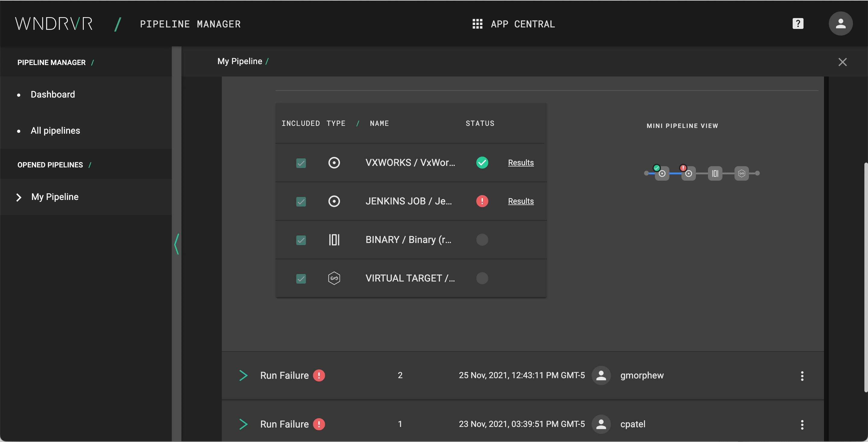Uncheck the included box for VxWorks
This screenshot has width=868, height=442.
tap(301, 163)
